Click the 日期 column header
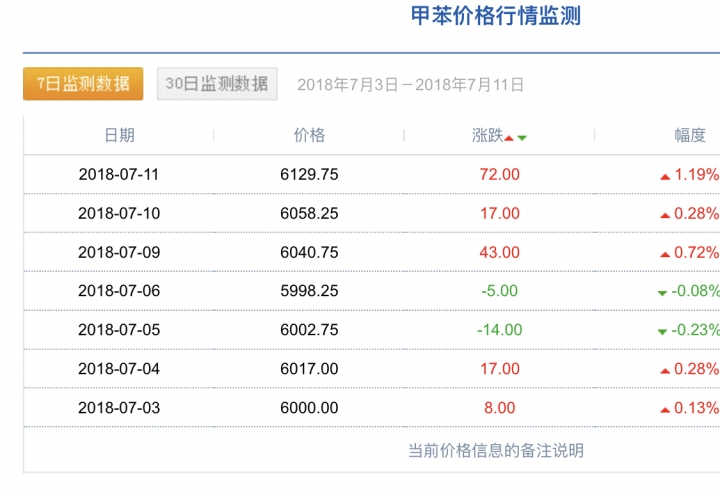Image resolution: width=720 pixels, height=490 pixels. point(119,135)
